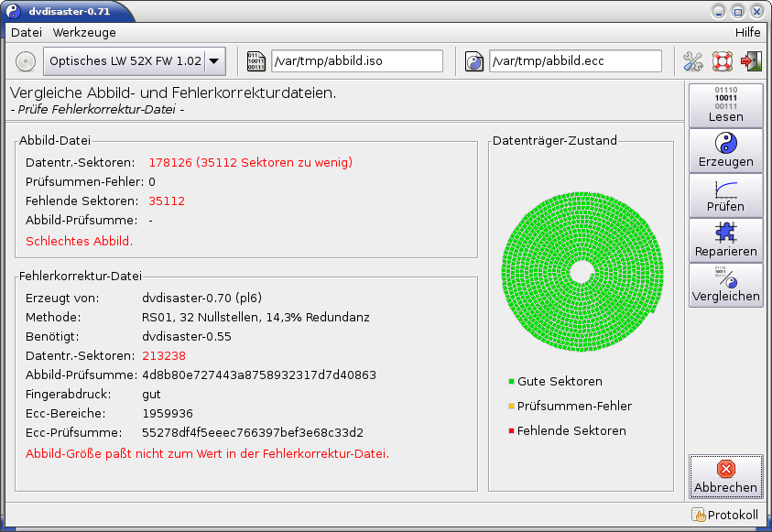Click the '1959936' Ecc-Bereiche value
The image size is (772, 532).
[x=168, y=413]
